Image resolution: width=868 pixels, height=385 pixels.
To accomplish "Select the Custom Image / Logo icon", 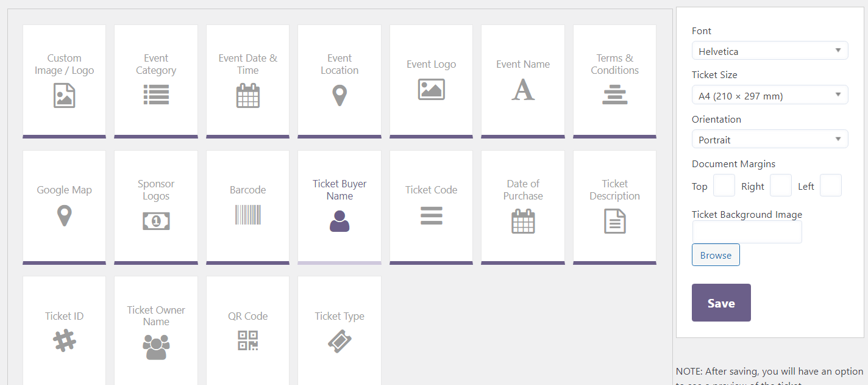I will 64,96.
